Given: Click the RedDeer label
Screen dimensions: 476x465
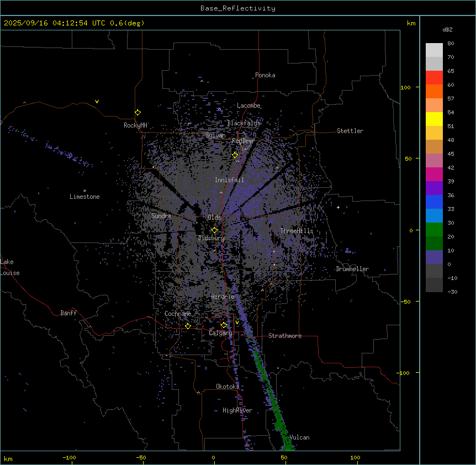Looking at the screenshot, I should (243, 141).
